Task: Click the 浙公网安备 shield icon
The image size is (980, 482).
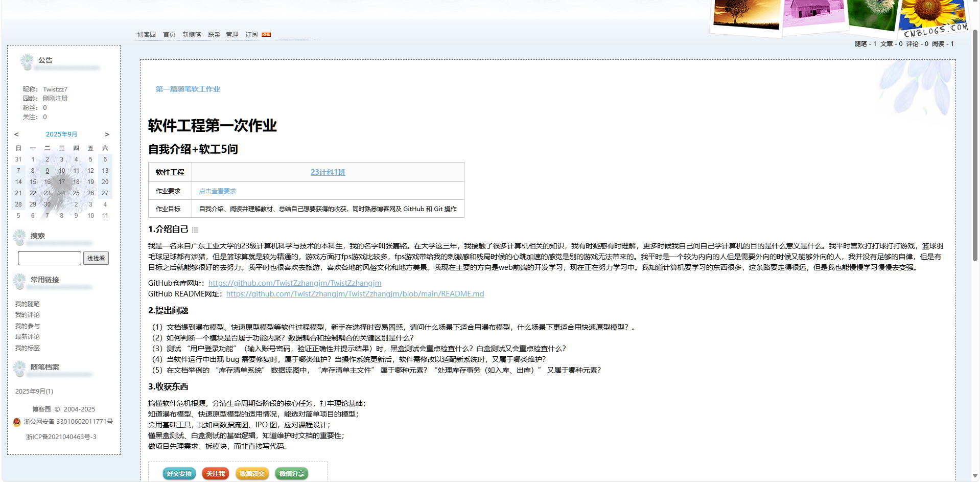Action: [15, 422]
